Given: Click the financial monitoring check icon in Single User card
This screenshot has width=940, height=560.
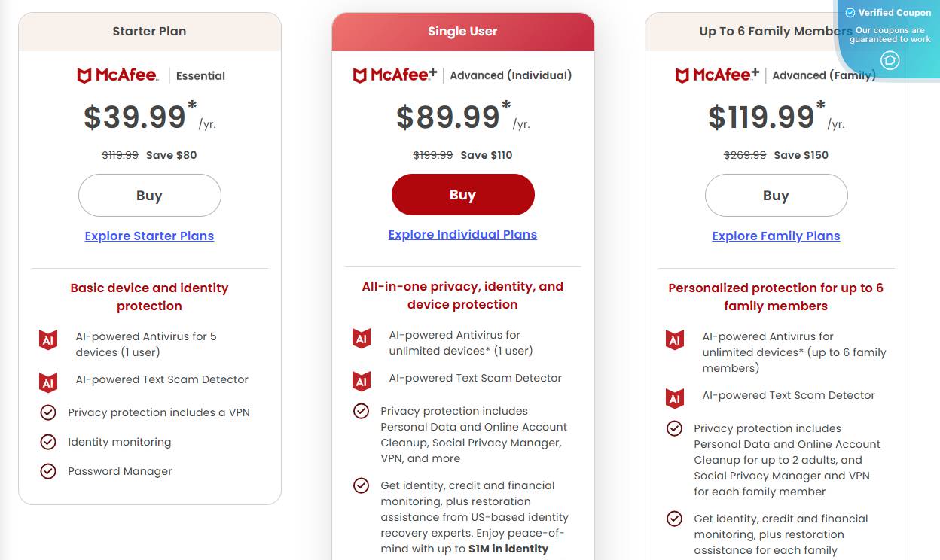Looking at the screenshot, I should click(361, 485).
